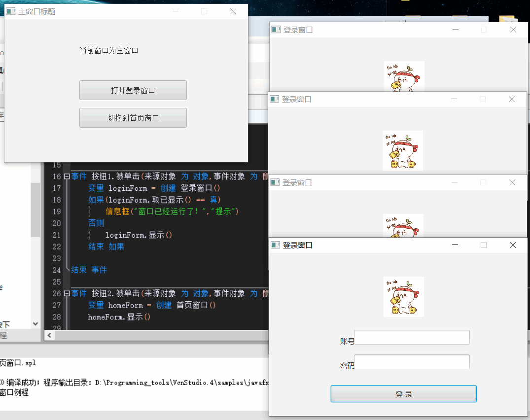
Task: Close the highest 登录窗口 on screen
Action: [x=513, y=30]
